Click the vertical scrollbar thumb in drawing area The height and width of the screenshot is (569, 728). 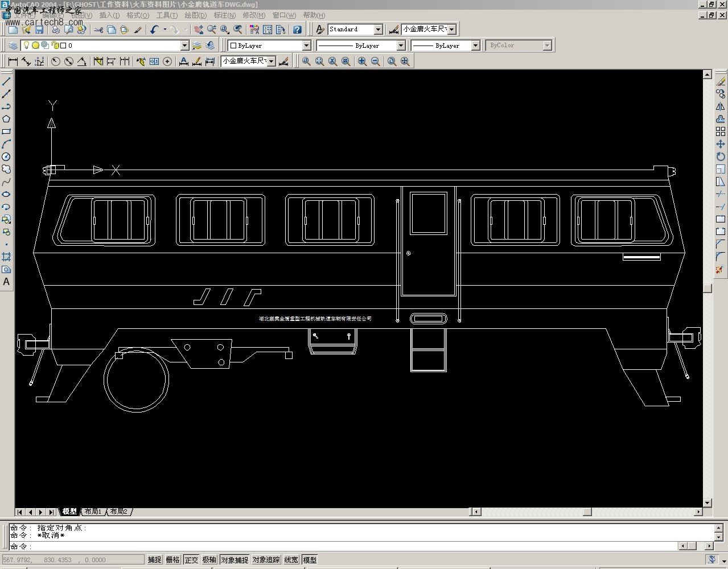point(708,288)
